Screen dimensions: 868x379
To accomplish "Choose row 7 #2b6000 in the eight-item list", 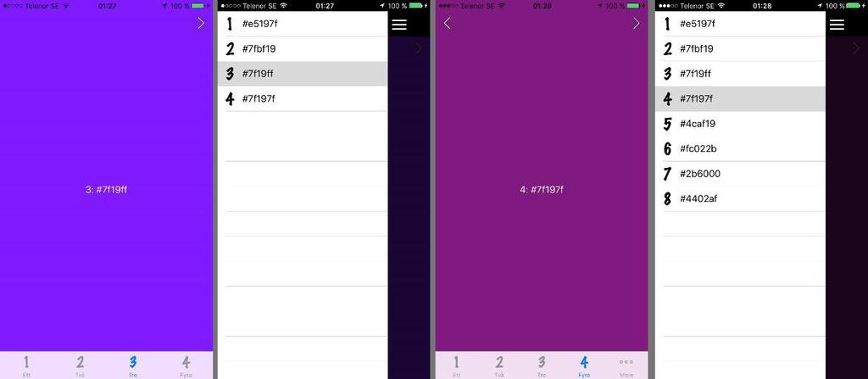I will pyautogui.click(x=740, y=174).
